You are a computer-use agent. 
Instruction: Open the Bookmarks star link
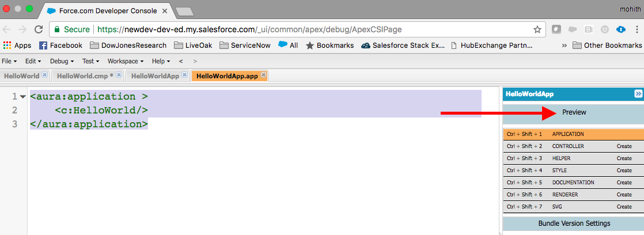(x=330, y=45)
